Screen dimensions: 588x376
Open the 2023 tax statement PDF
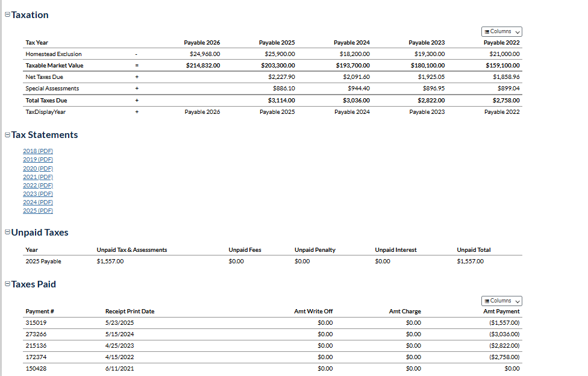pos(38,193)
